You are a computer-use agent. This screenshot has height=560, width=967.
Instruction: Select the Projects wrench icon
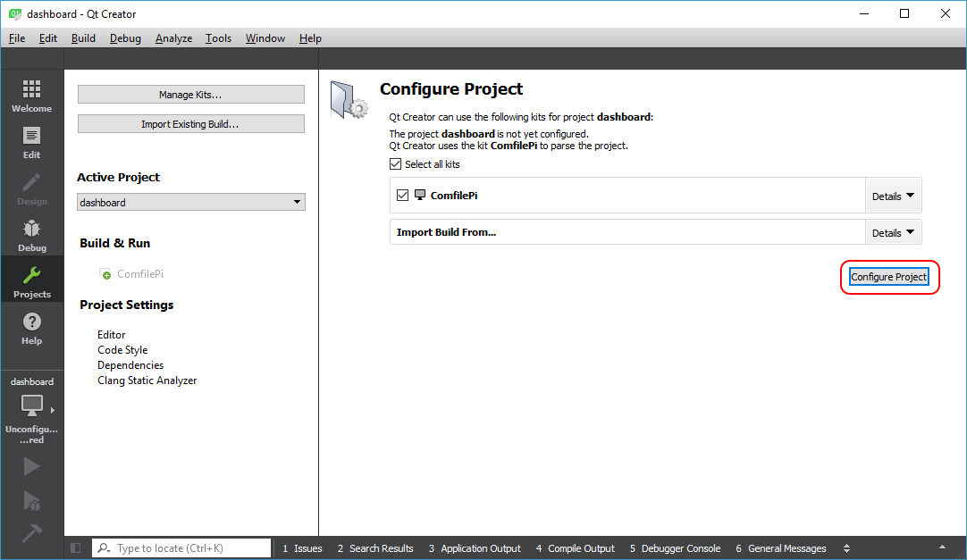click(31, 281)
